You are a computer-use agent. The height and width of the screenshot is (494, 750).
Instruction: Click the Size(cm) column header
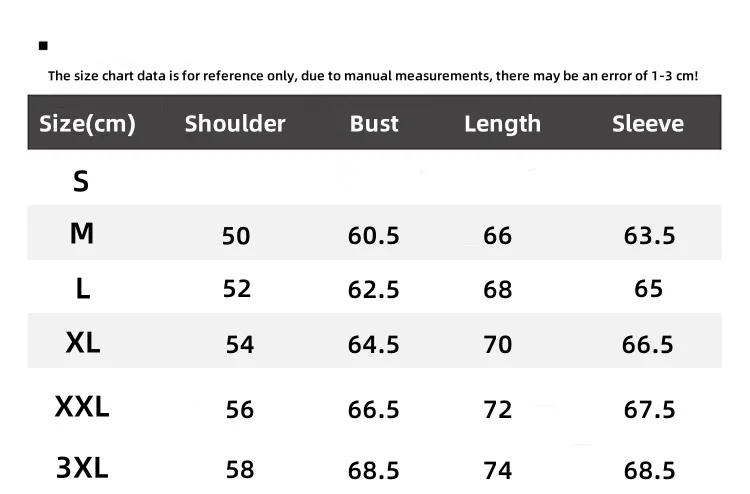[x=87, y=124]
